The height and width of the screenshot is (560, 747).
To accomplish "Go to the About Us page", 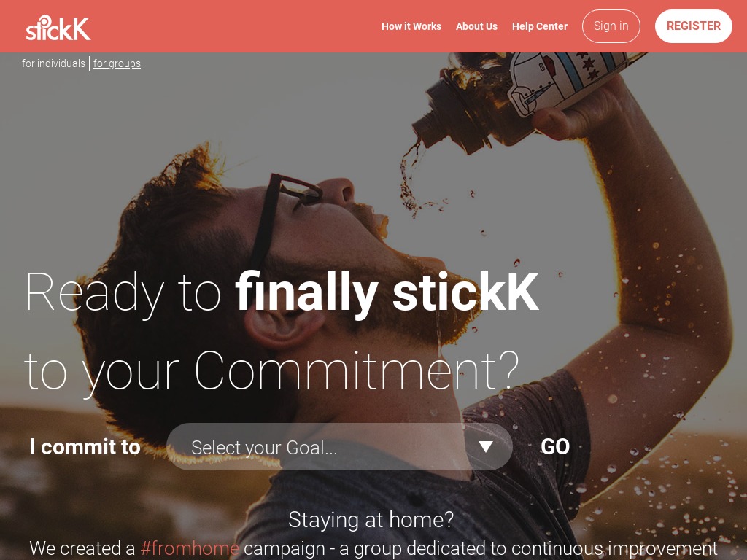I will pyautogui.click(x=476, y=26).
